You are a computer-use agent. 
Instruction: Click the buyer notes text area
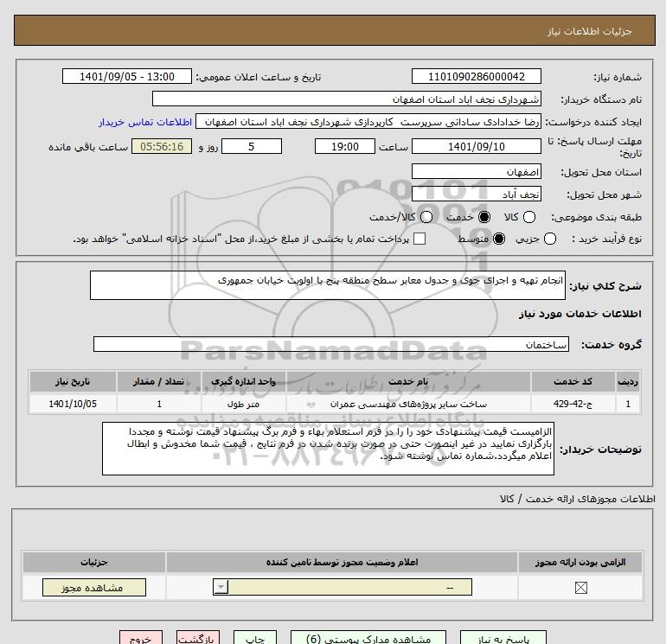[328, 449]
